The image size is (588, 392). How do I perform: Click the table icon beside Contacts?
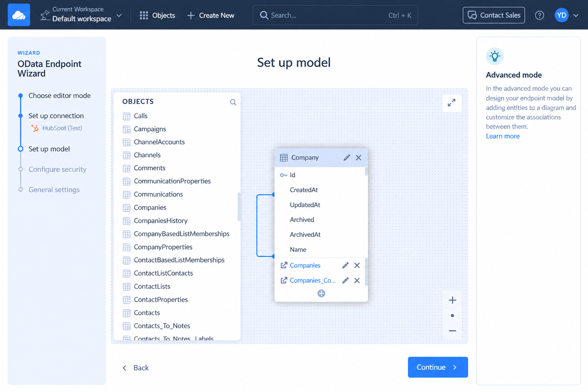click(127, 313)
